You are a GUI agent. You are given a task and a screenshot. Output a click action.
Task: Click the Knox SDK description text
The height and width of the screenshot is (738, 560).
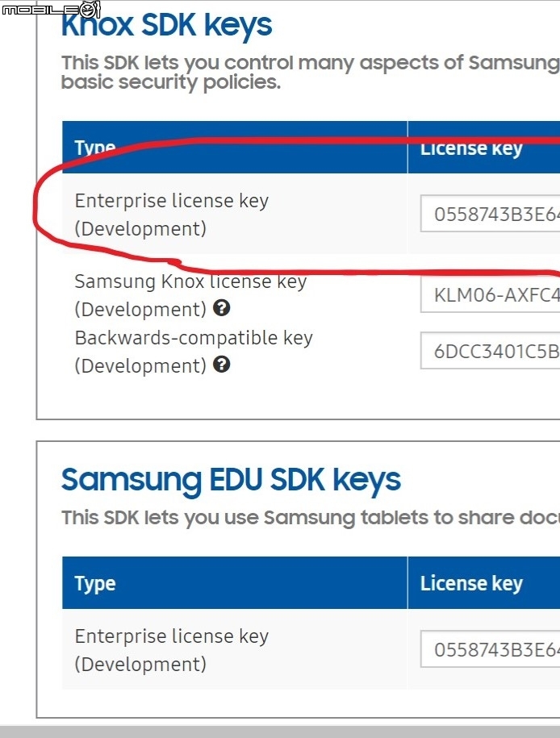(x=311, y=72)
